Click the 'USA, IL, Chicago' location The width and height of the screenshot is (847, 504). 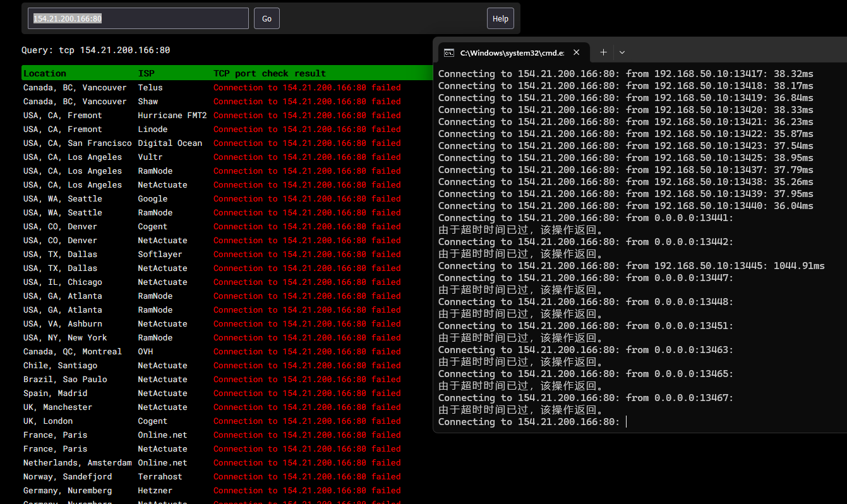tap(63, 282)
